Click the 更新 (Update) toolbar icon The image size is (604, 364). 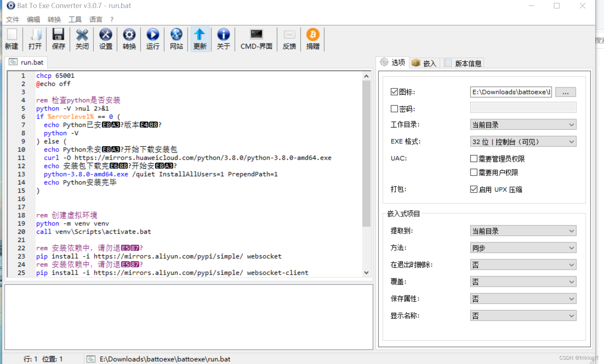[x=200, y=39]
